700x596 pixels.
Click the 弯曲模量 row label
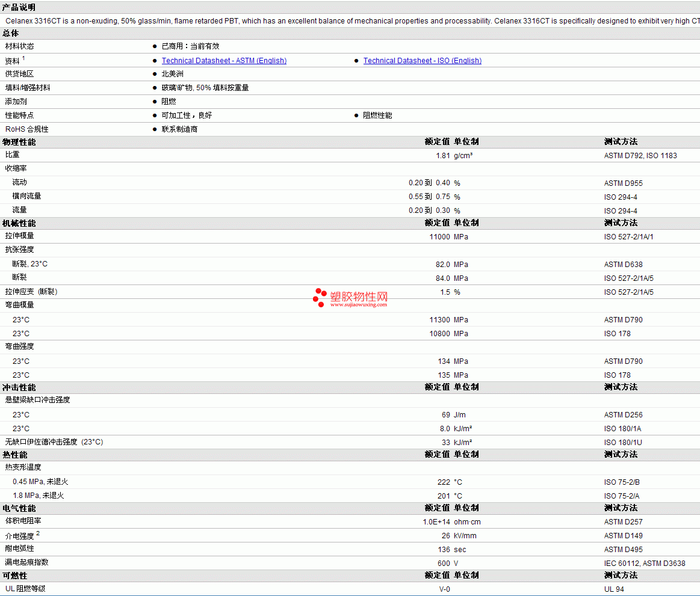click(20, 305)
